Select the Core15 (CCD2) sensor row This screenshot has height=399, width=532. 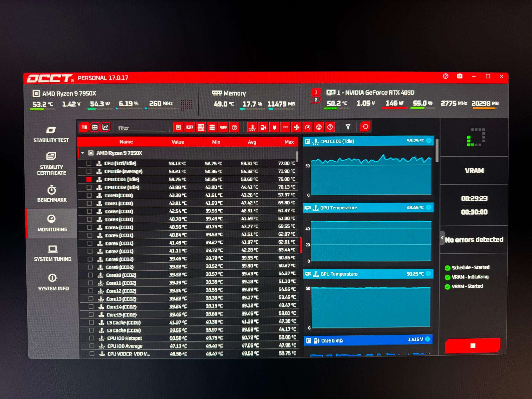click(x=189, y=314)
